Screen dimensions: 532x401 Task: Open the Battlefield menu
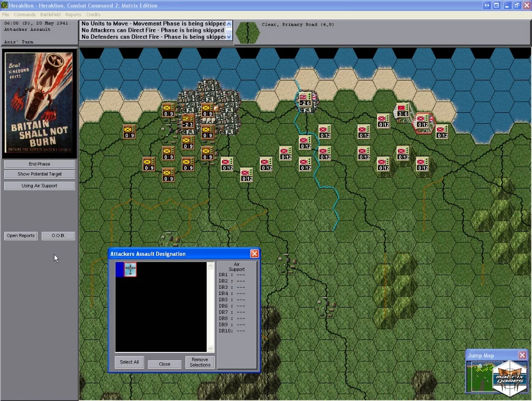pyautogui.click(x=51, y=15)
